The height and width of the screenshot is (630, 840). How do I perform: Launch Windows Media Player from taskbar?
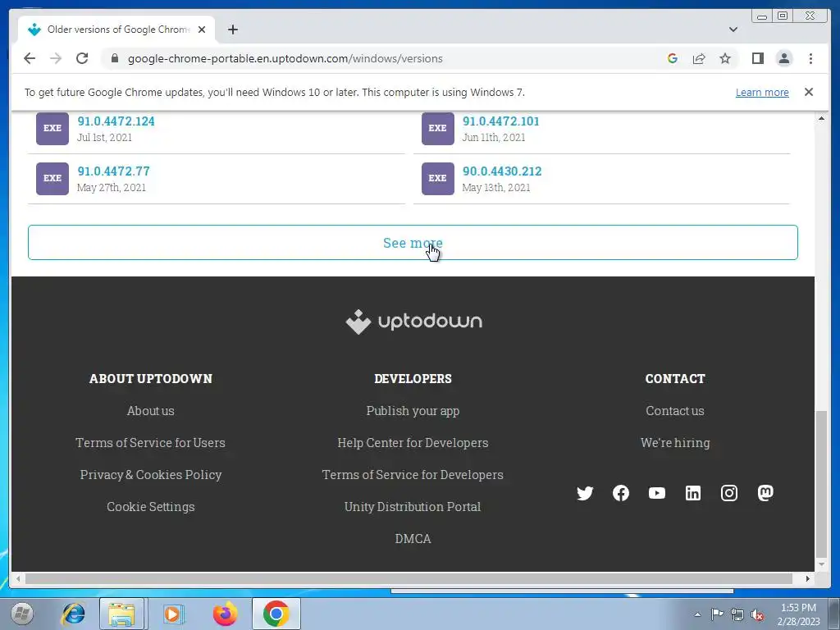point(173,614)
